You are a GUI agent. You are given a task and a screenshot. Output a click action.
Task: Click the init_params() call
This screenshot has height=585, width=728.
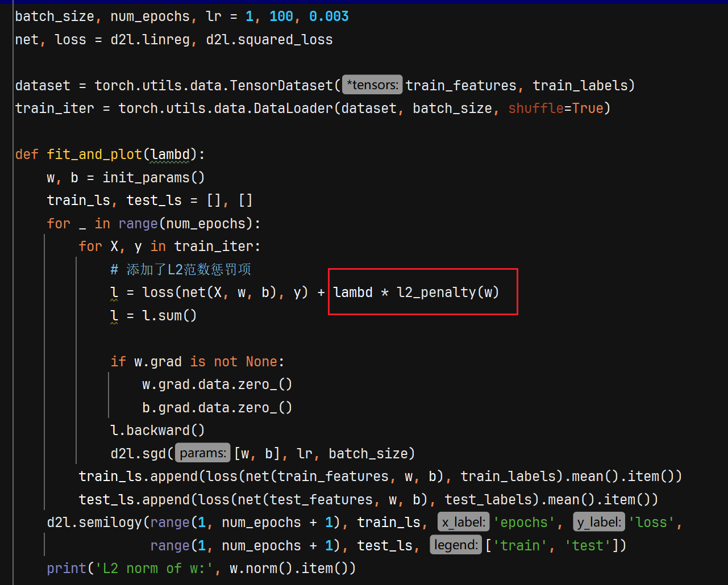point(153,178)
